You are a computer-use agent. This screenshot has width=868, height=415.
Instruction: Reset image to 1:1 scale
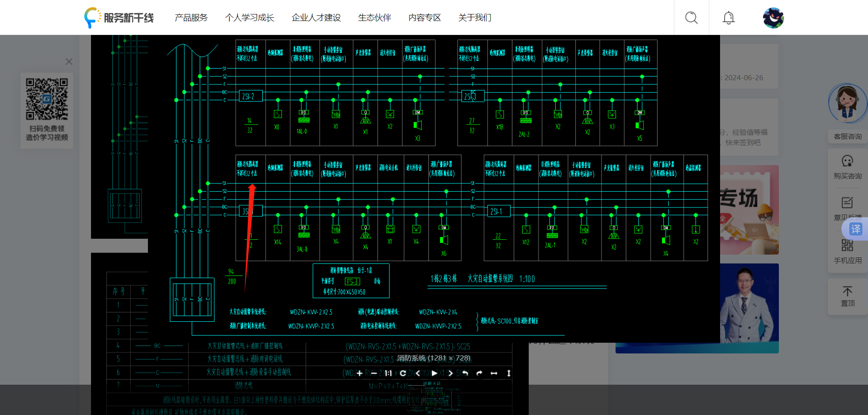388,373
